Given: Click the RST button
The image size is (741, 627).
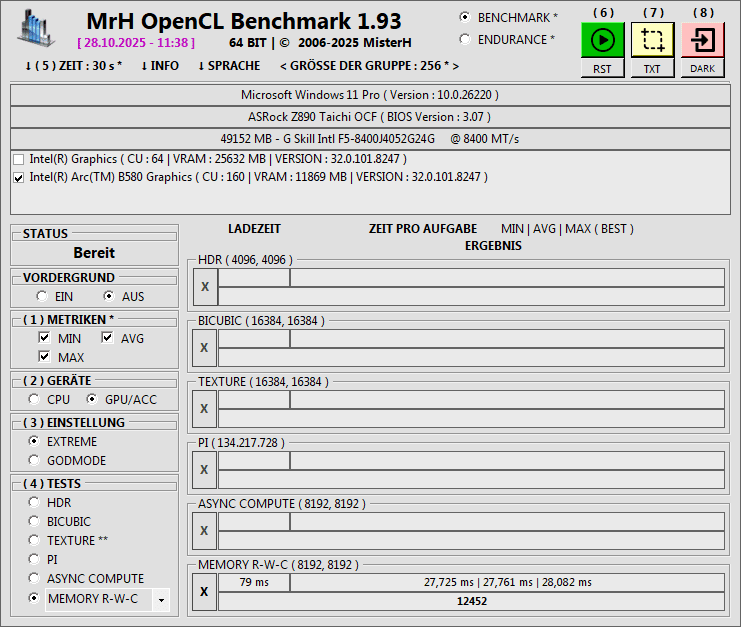Looking at the screenshot, I should (x=603, y=69).
